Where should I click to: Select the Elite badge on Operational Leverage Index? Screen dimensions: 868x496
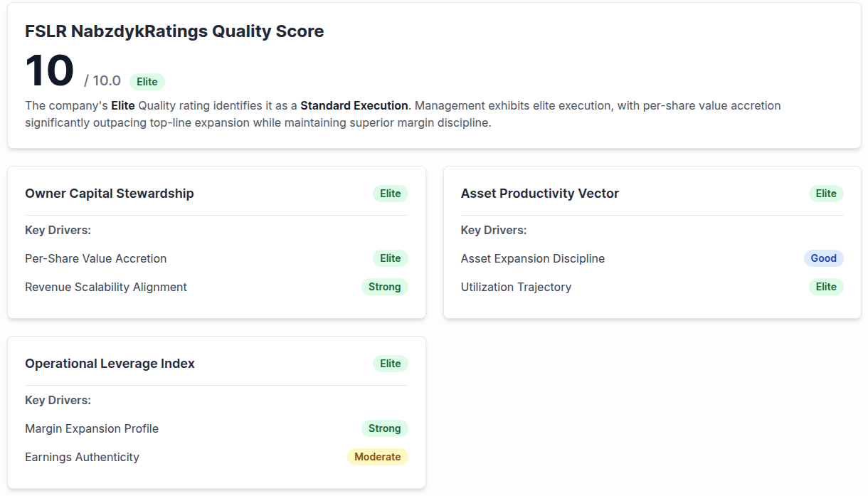(x=390, y=363)
